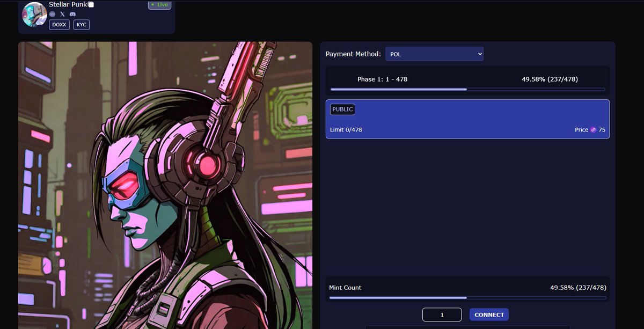Click the mint quantity input field
Viewport: 644px width, 329px height.
[x=442, y=315]
